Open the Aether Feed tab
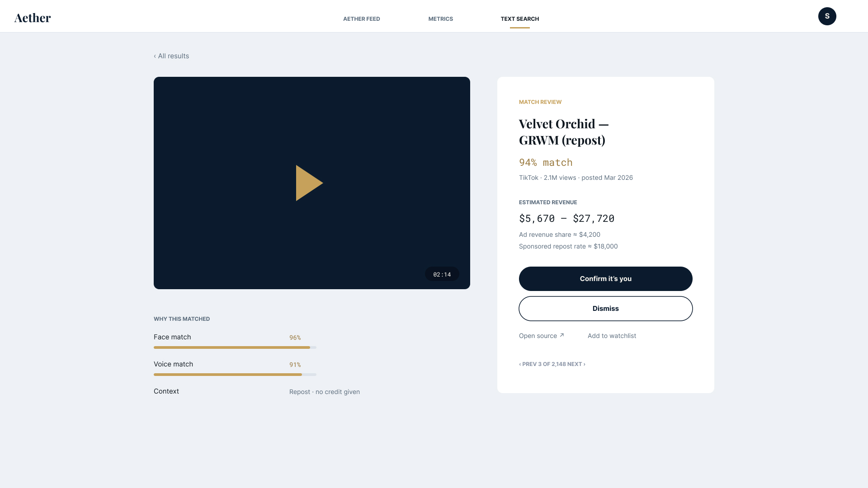The image size is (868, 488). pos(362,19)
